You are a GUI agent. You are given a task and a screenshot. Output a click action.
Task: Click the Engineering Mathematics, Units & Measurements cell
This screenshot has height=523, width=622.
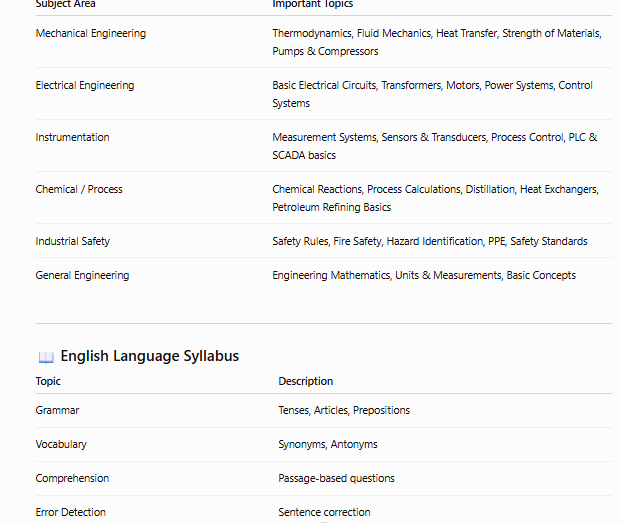(424, 275)
